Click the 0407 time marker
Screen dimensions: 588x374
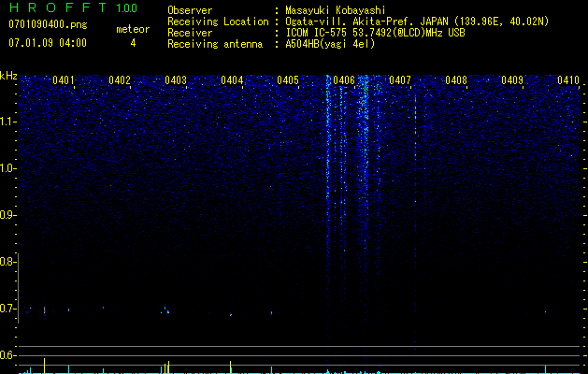(x=400, y=80)
